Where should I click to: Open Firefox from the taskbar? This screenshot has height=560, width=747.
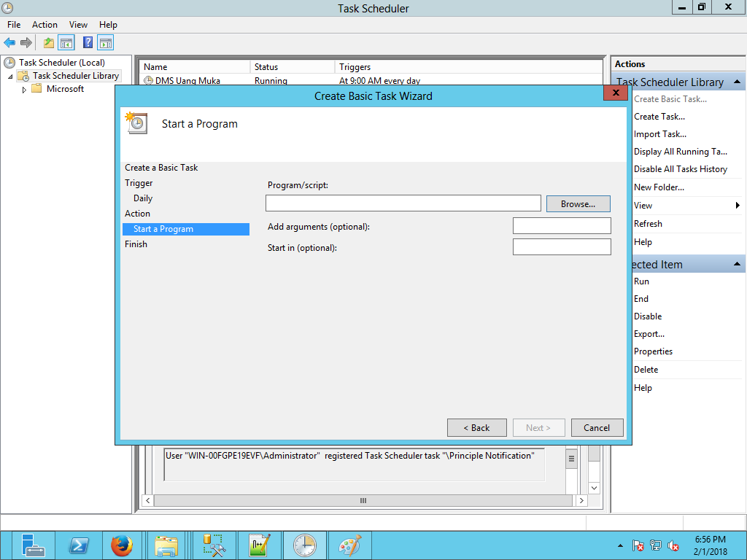click(122, 545)
